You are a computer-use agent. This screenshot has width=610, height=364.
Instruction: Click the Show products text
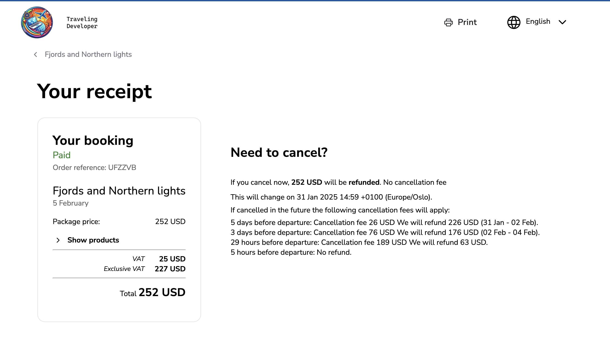tap(93, 240)
